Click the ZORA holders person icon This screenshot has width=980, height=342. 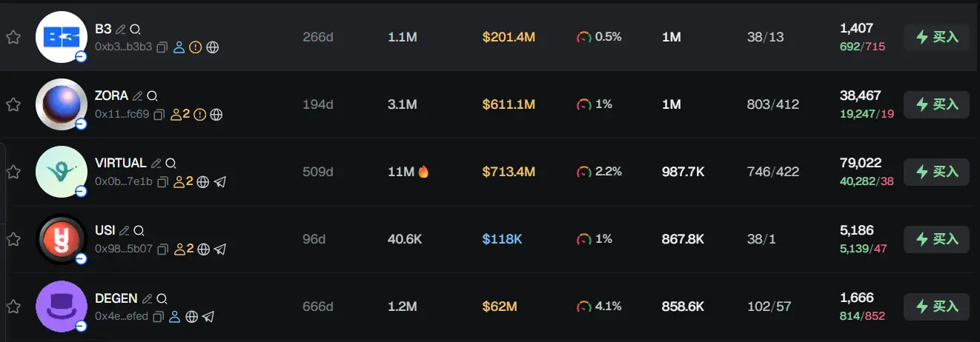[176, 114]
